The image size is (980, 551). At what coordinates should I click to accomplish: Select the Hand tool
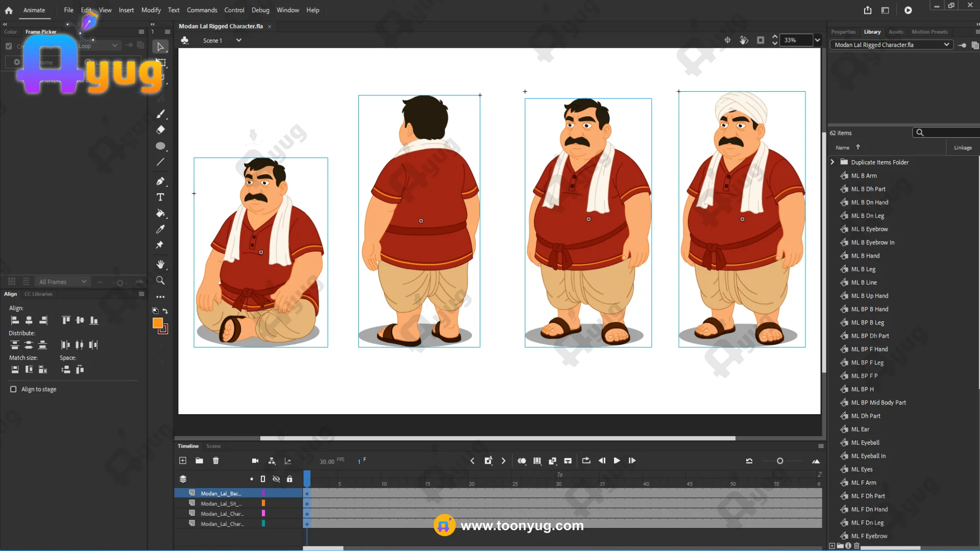tap(160, 264)
